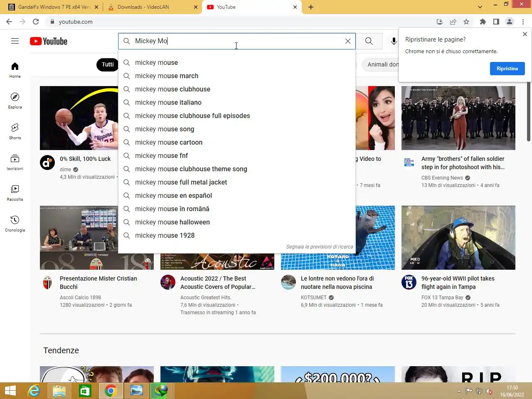Open Raccolta in the sidebar
Viewport: 532px width, 399px height.
[15, 193]
